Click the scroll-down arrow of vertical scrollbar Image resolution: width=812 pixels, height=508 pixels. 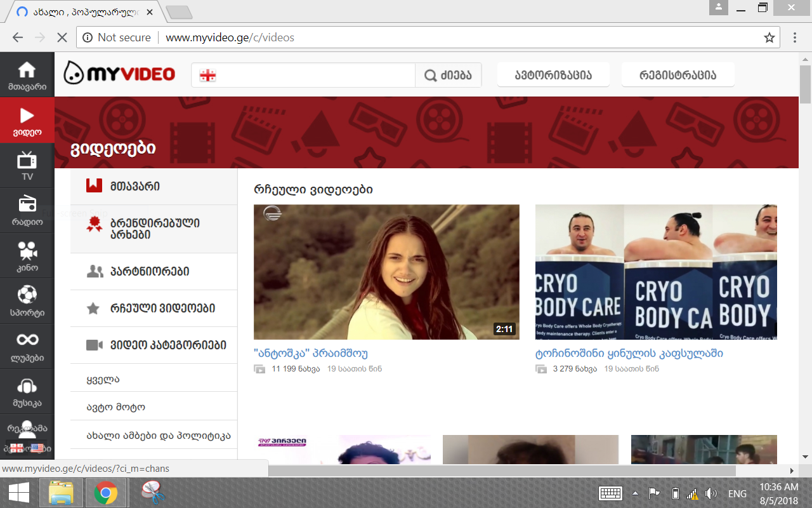(806, 457)
